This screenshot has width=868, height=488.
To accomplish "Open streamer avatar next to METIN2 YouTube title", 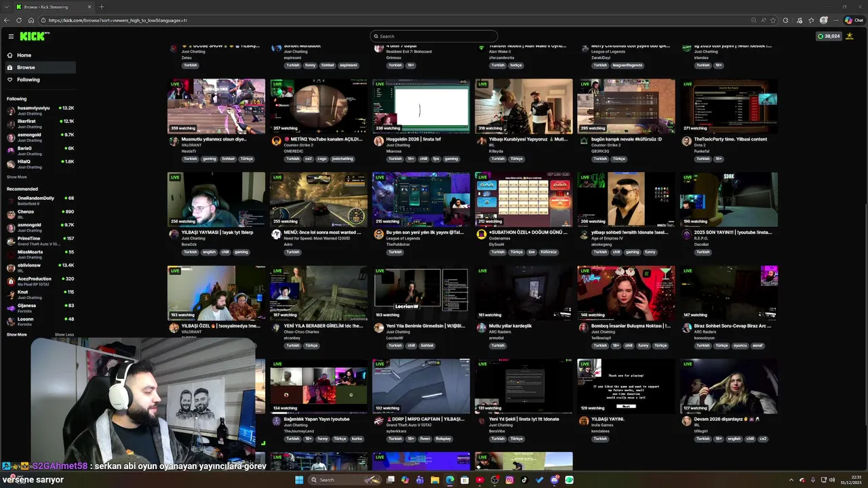I will tap(276, 141).
